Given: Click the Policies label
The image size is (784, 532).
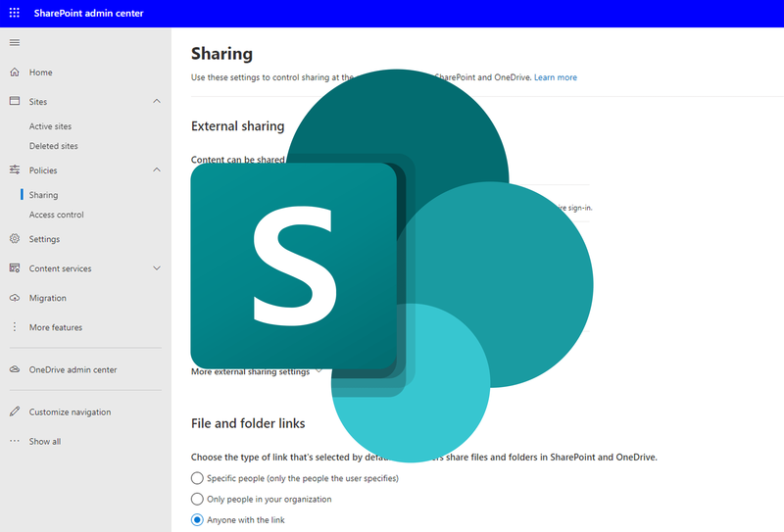Looking at the screenshot, I should pos(43,170).
